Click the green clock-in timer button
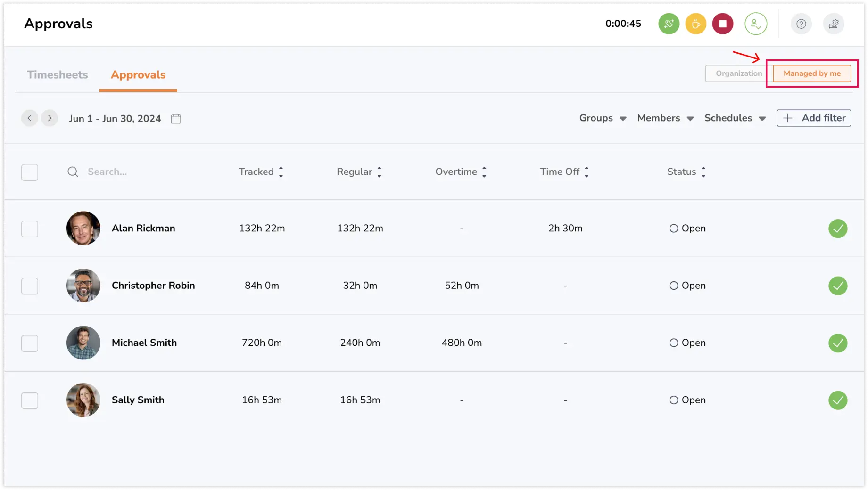This screenshot has height=490, width=868. (669, 24)
